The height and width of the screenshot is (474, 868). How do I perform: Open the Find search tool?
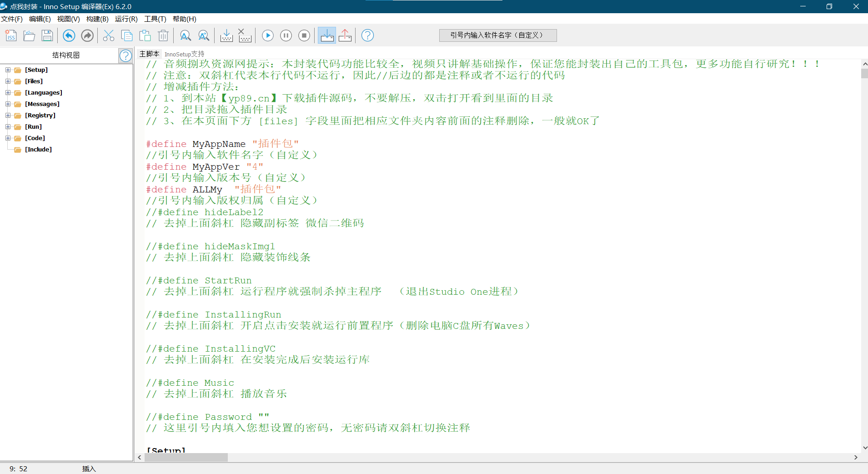(185, 35)
